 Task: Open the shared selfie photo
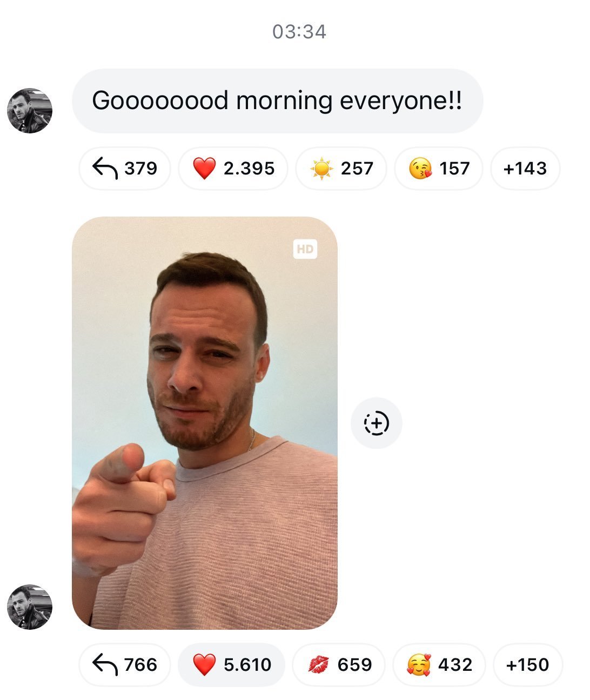pyautogui.click(x=205, y=423)
